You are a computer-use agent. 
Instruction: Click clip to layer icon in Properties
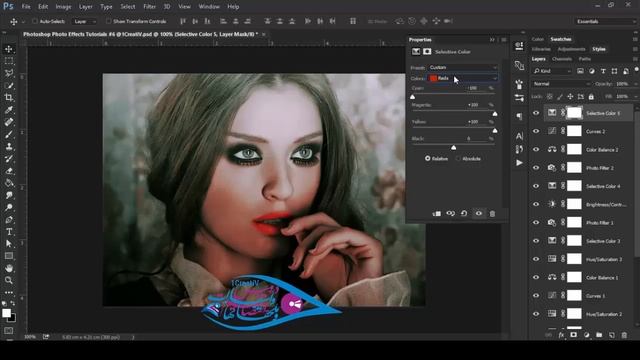tap(436, 213)
